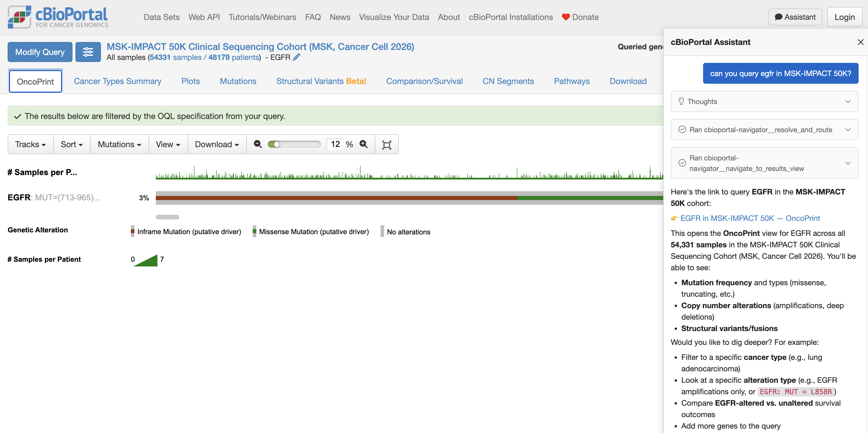The image size is (868, 433).
Task: Click the FAQ nav link
Action: click(x=313, y=17)
